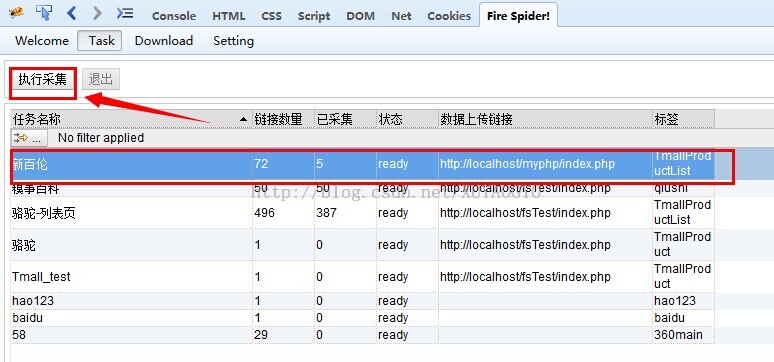Select the 骆驼 task name cell
The image size is (774, 362).
point(131,245)
